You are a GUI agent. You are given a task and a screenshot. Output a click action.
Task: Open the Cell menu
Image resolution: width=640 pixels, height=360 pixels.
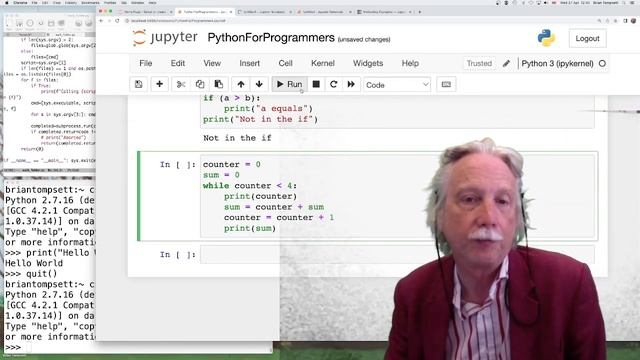click(285, 63)
